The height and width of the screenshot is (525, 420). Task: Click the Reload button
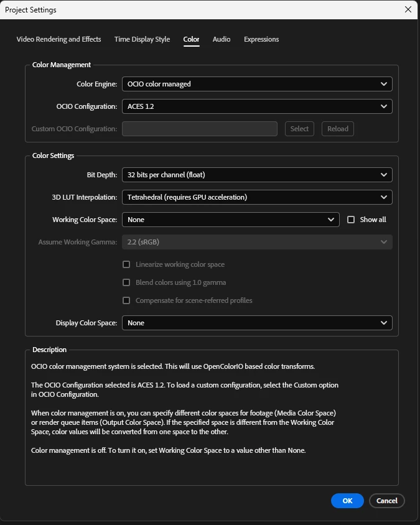(x=338, y=129)
